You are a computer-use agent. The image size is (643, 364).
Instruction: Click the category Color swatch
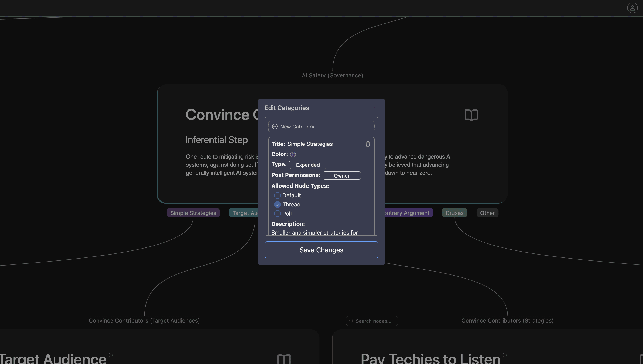click(293, 154)
